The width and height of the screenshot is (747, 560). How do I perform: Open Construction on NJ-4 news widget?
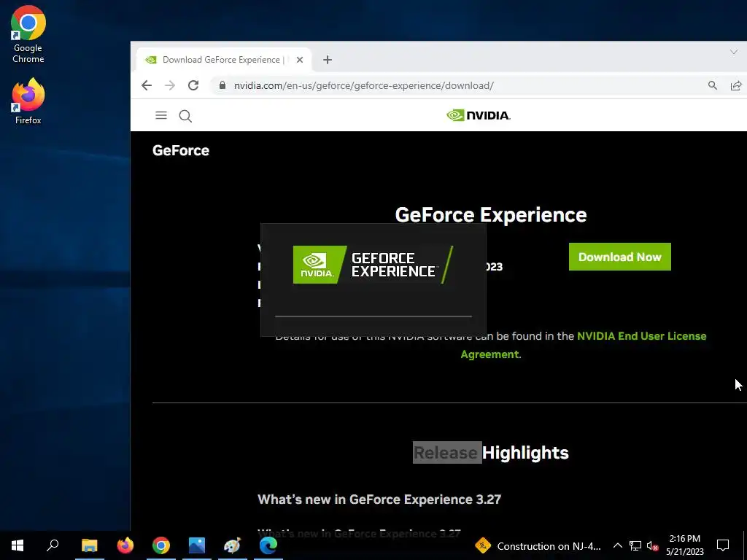[x=538, y=545]
